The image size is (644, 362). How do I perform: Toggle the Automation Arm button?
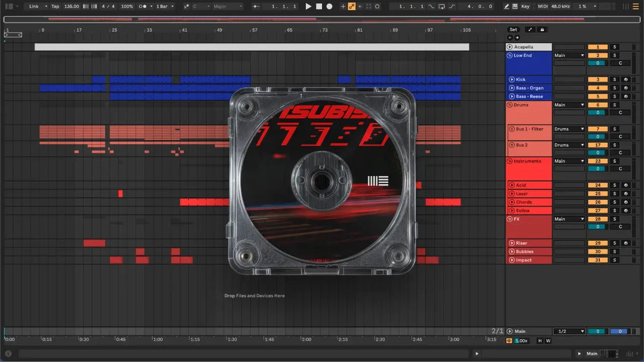pos(352,6)
